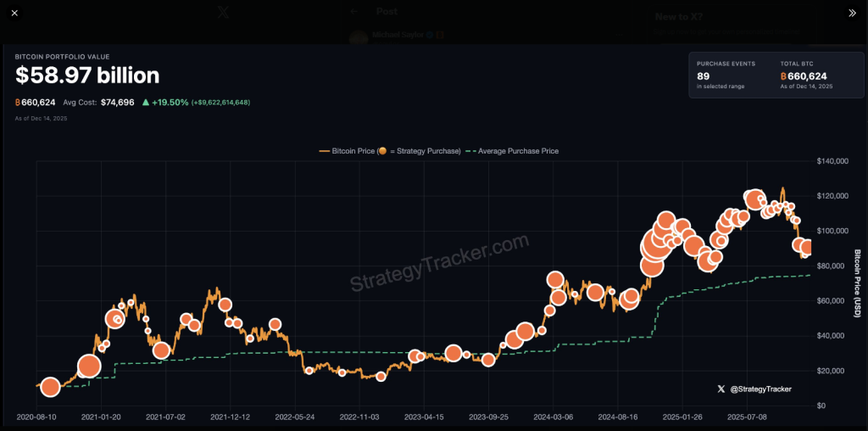The width and height of the screenshot is (868, 431).
Task: Click the green up-triangle gain indicator
Action: [x=147, y=103]
